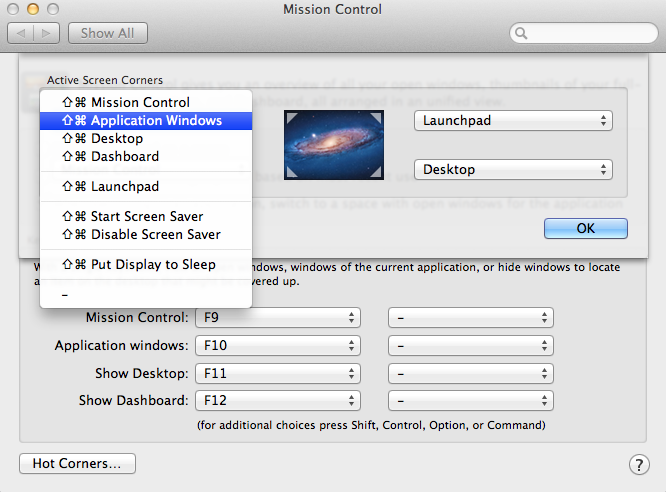
Task: Confirm hot corners with OK button
Action: 586,229
